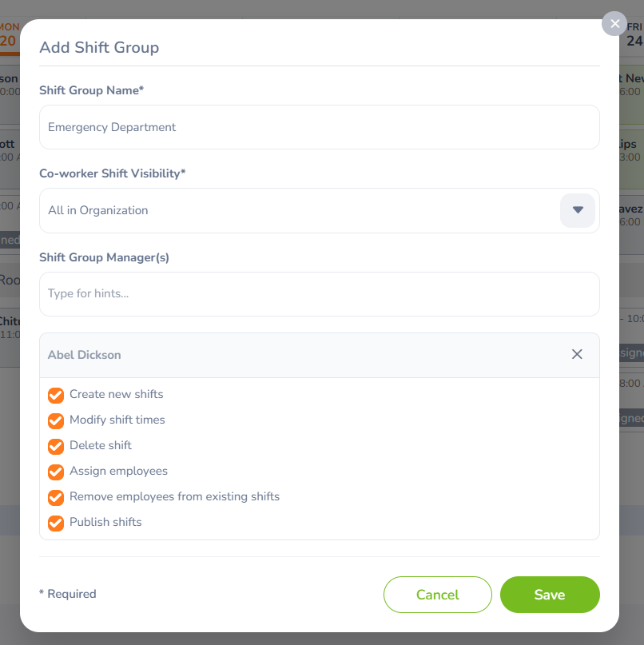Uncheck the "Publish shifts" option
This screenshot has width=644, height=645.
[56, 523]
